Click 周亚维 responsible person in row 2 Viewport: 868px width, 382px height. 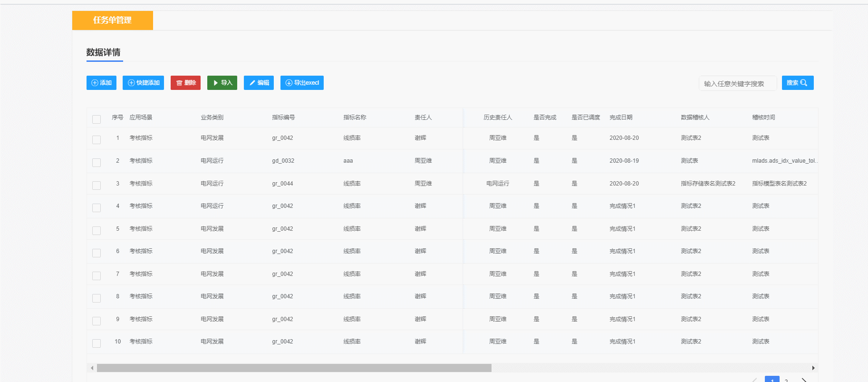pyautogui.click(x=423, y=161)
